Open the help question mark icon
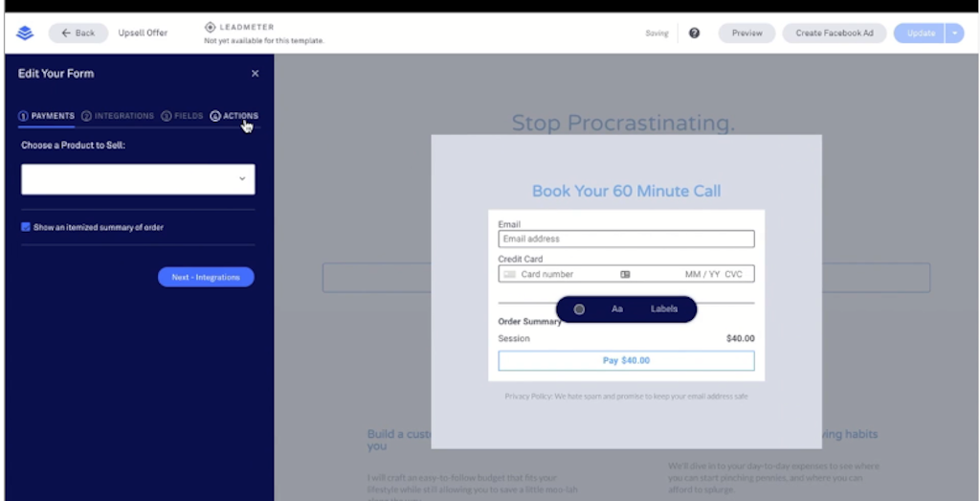980x501 pixels. click(694, 34)
